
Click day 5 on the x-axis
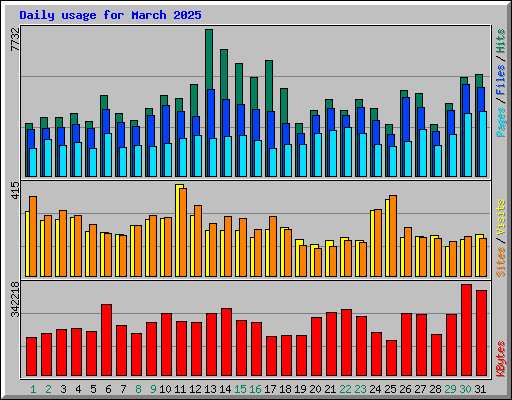[x=93, y=389]
